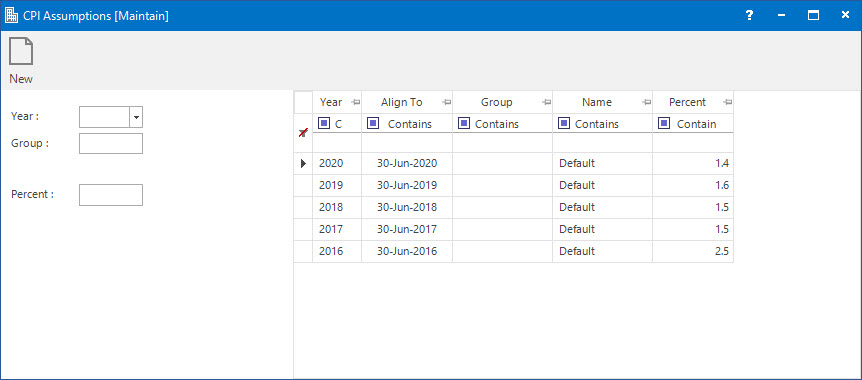Sort by the Year column header
862x380 pixels.
click(331, 102)
